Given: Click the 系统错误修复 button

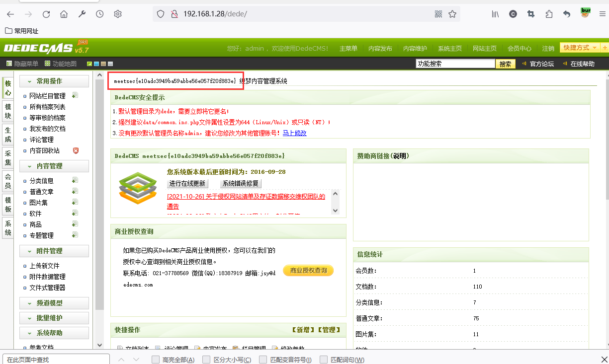Looking at the screenshot, I should (240, 183).
